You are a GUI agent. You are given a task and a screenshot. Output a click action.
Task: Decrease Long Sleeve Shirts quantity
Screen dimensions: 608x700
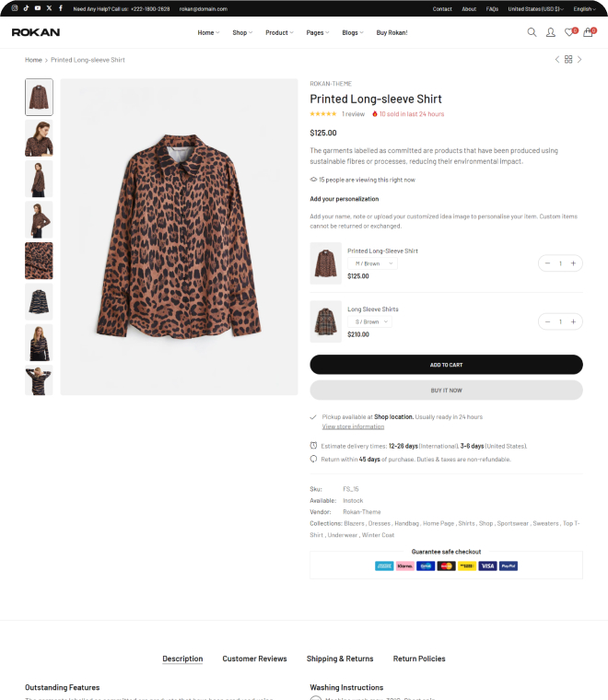tap(547, 321)
